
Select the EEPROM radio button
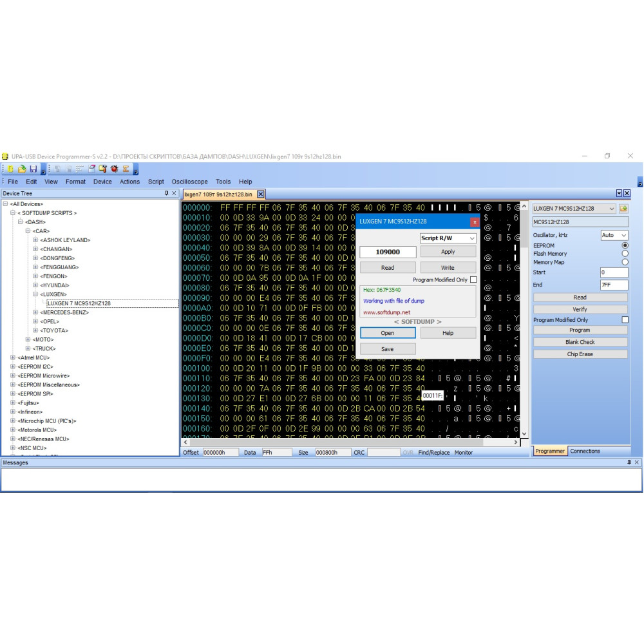(x=625, y=245)
